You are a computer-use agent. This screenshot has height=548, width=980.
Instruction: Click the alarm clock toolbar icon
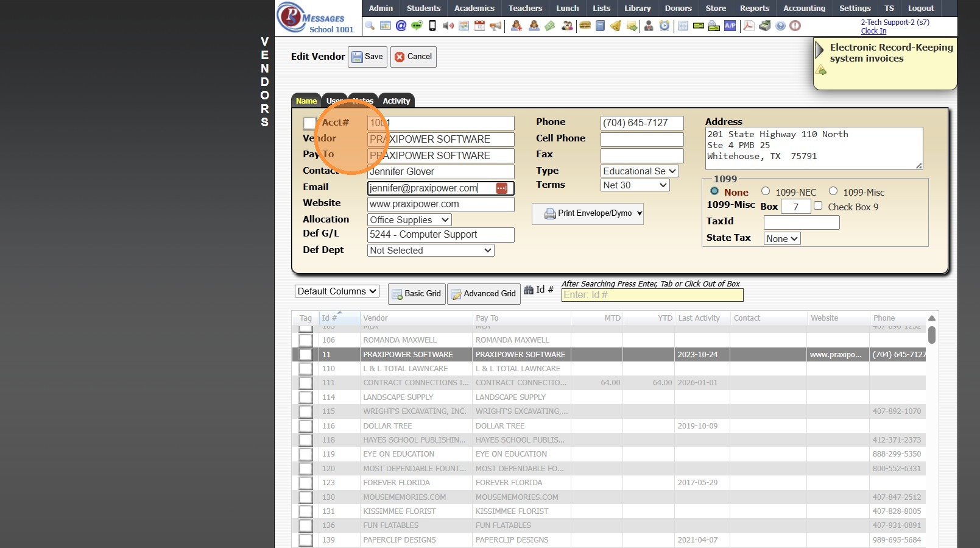tap(664, 26)
